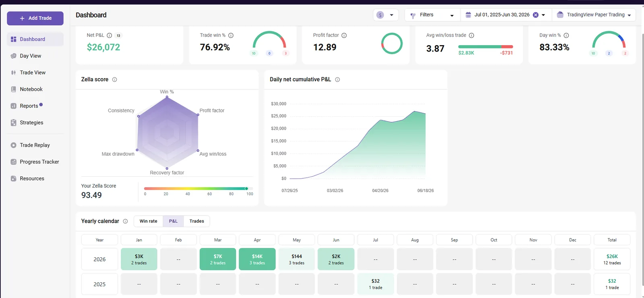Click the Zella score info icon
The width and height of the screenshot is (644, 298).
[115, 80]
